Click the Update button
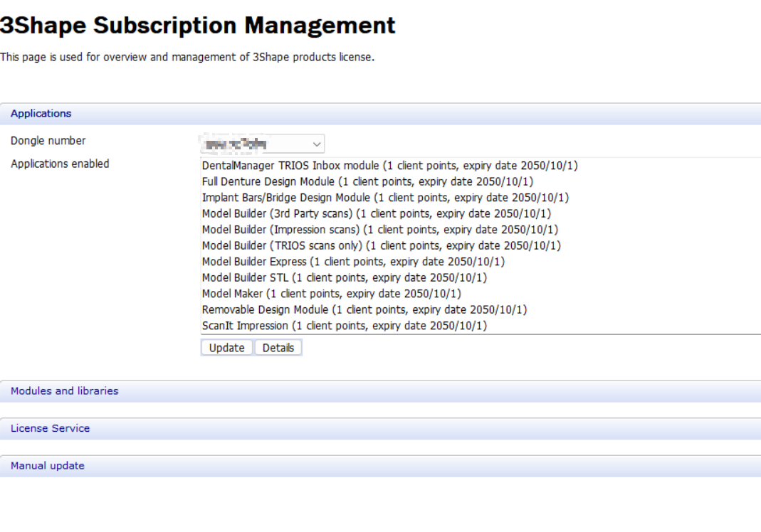Screen dimensions: 761x532 226,348
